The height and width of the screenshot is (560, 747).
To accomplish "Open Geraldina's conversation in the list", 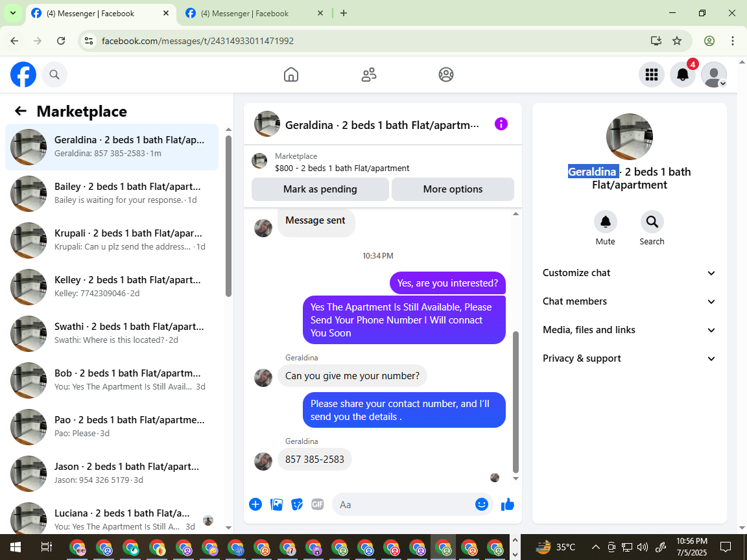I will pos(112,146).
